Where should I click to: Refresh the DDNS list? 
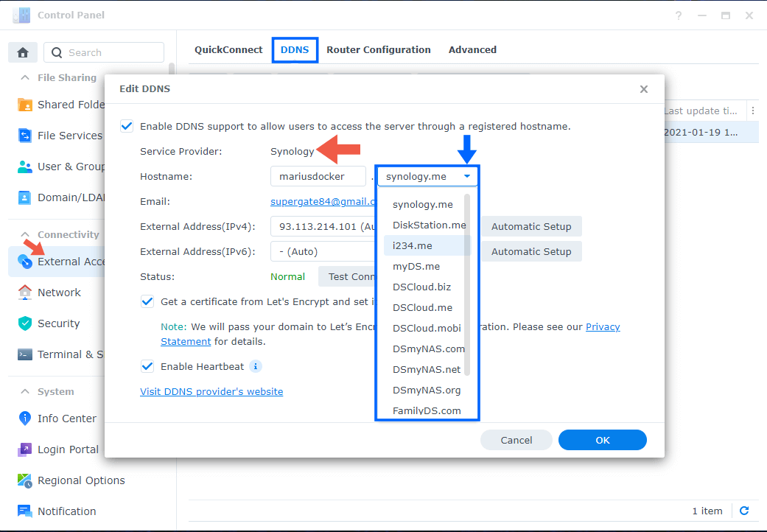click(x=744, y=511)
